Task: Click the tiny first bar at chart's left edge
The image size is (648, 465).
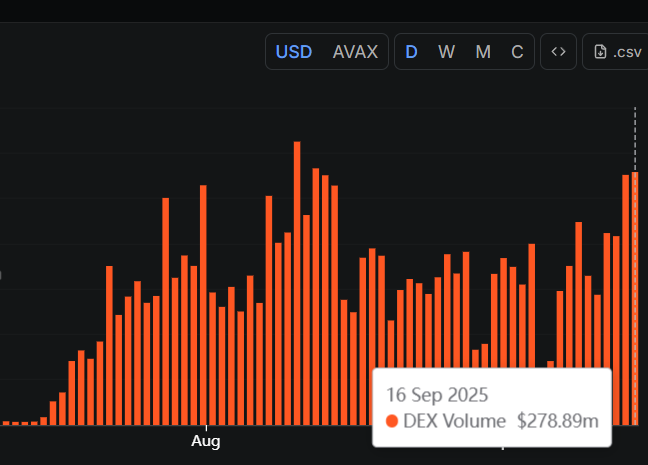Action: click(6, 423)
